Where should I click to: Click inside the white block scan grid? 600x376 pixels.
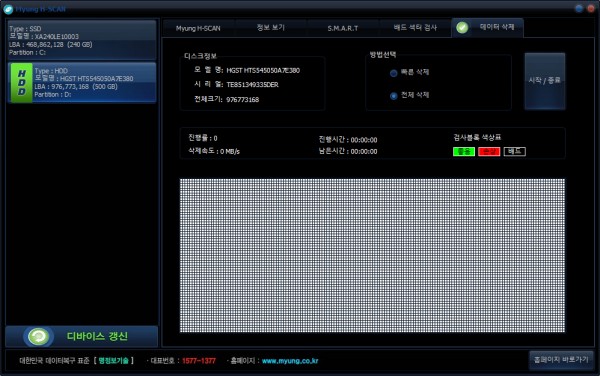click(x=372, y=256)
